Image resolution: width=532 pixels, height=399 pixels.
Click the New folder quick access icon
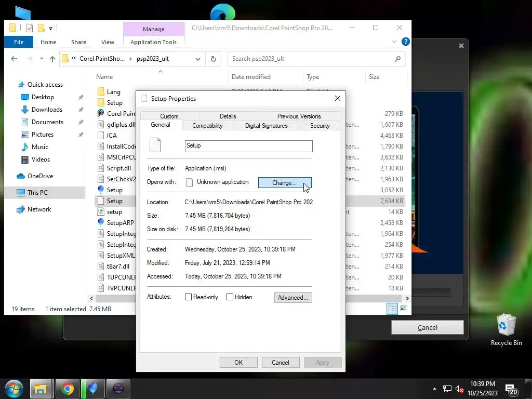[42, 28]
